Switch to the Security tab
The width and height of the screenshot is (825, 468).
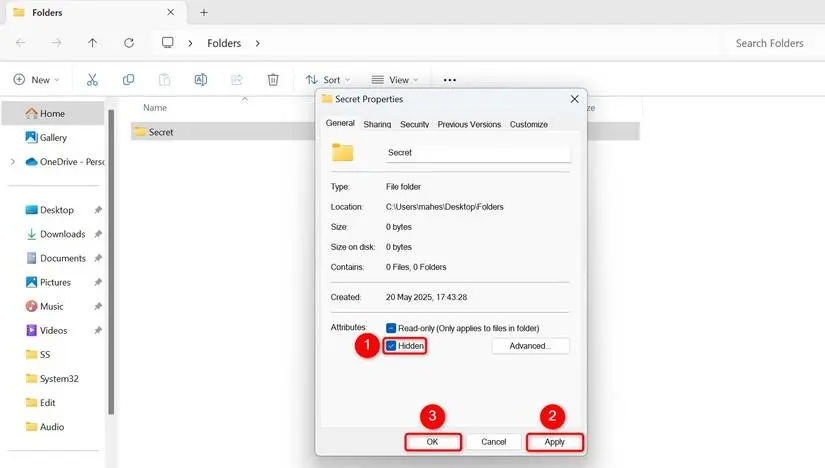point(415,124)
